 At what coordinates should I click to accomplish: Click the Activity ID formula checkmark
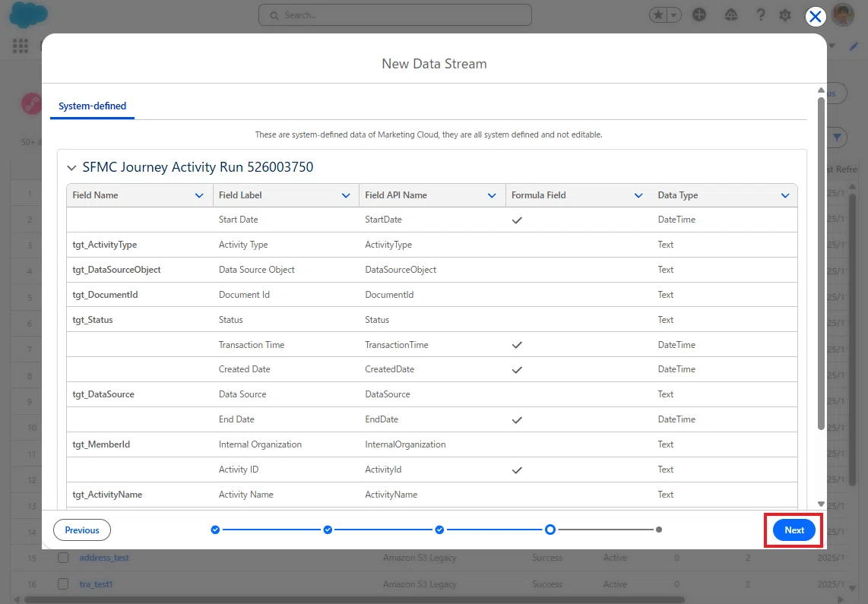click(517, 470)
